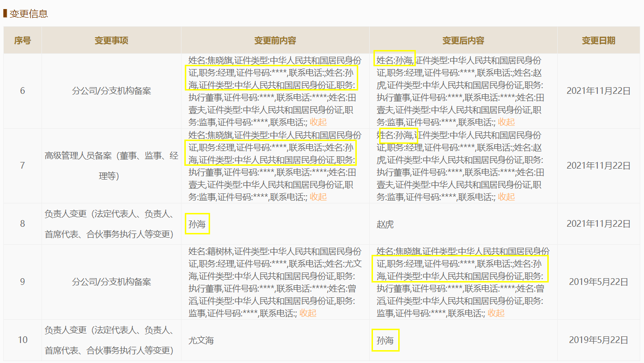Click 孙海 in row 8 变更前内容
The image size is (644, 363).
(197, 224)
